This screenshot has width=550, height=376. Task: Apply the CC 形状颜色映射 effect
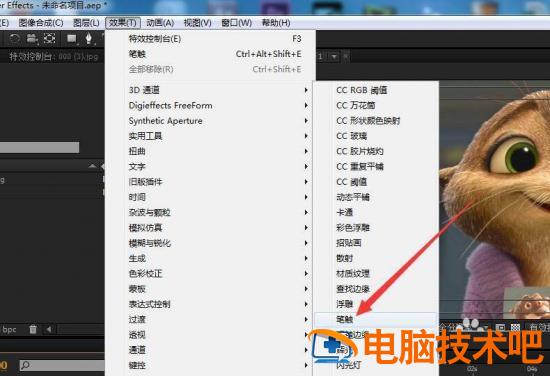click(376, 121)
